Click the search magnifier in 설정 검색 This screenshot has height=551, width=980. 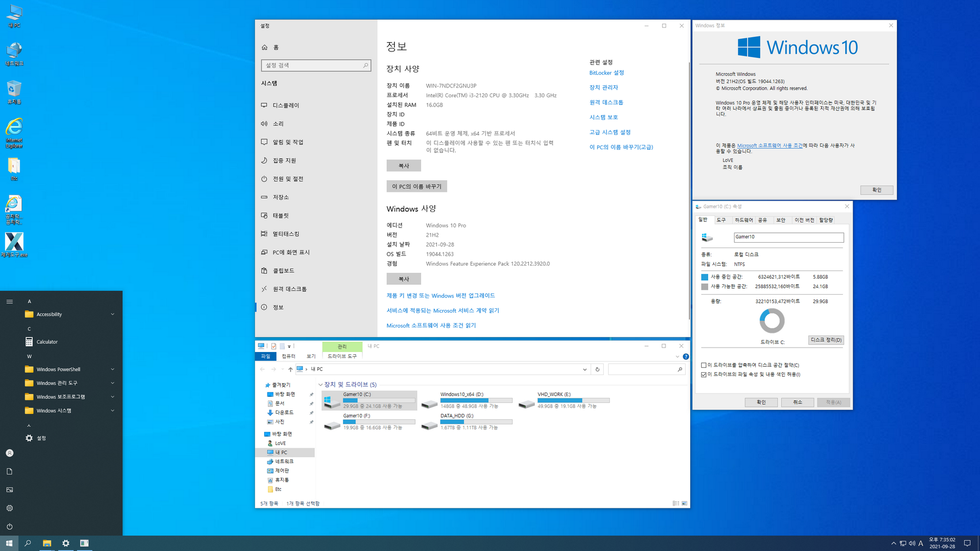click(x=366, y=66)
